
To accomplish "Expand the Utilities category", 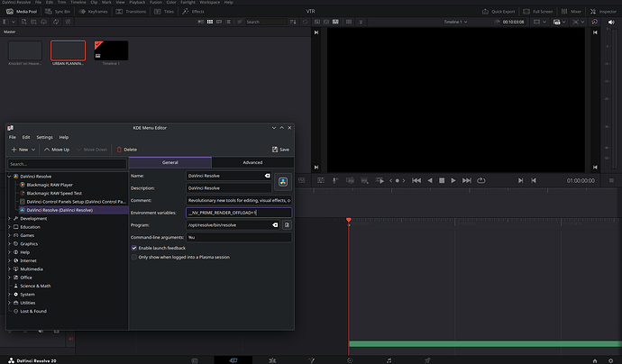I will pos(10,303).
